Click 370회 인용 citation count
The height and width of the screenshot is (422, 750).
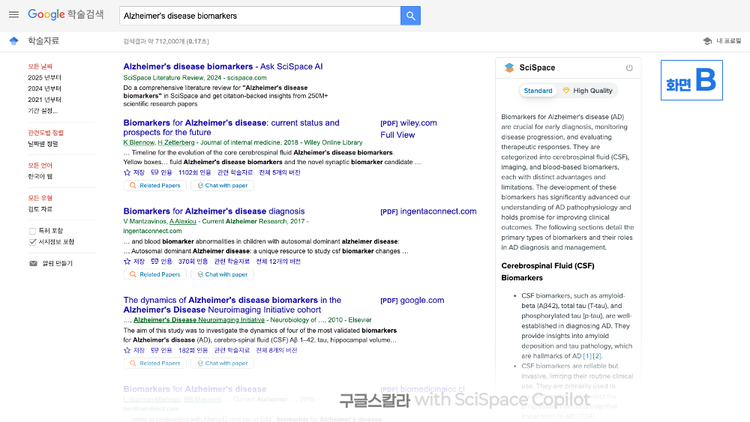pyautogui.click(x=193, y=261)
